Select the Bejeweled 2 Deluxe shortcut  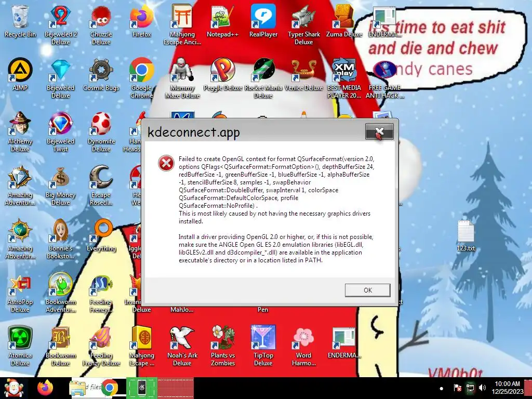[60, 25]
